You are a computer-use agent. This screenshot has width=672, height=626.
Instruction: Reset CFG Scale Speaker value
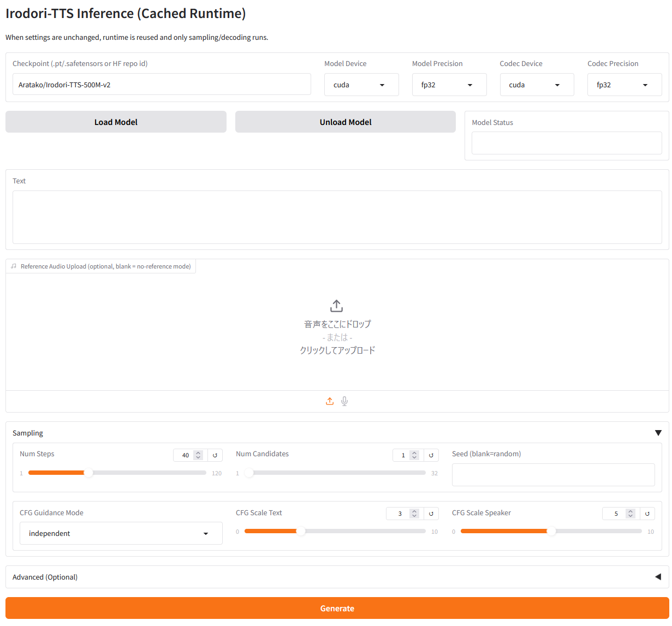[x=647, y=514]
